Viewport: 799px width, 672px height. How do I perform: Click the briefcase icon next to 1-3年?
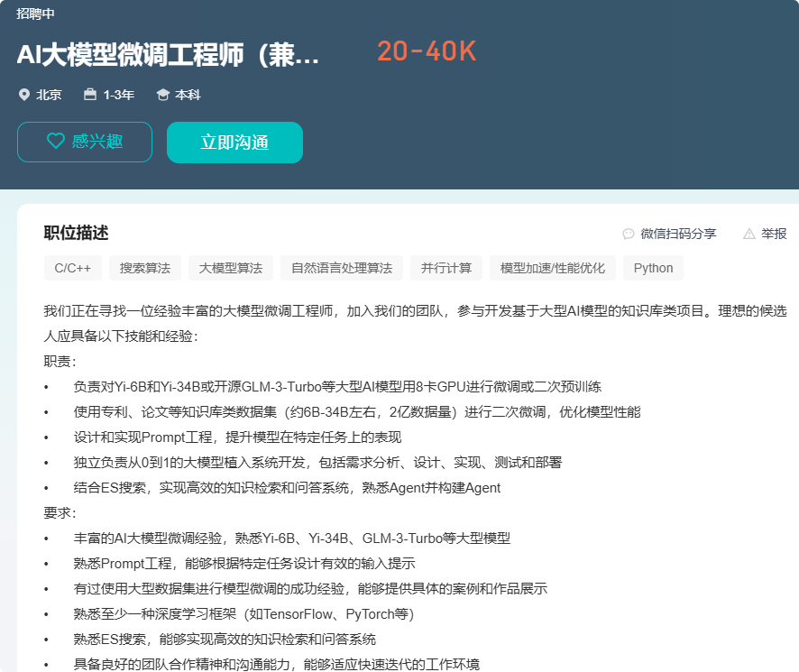[x=89, y=94]
